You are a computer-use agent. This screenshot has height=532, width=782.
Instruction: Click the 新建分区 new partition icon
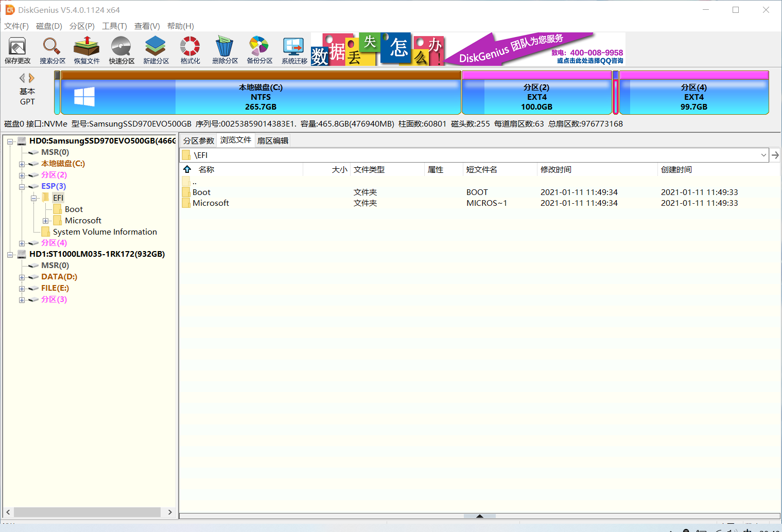click(x=156, y=50)
